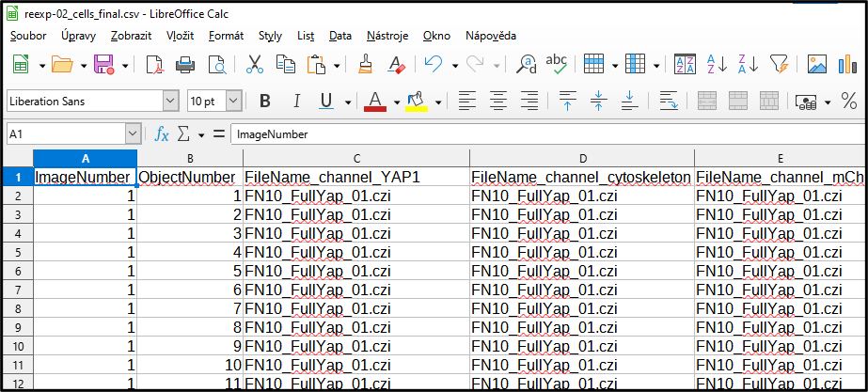Toggle Underline formatting

326,101
